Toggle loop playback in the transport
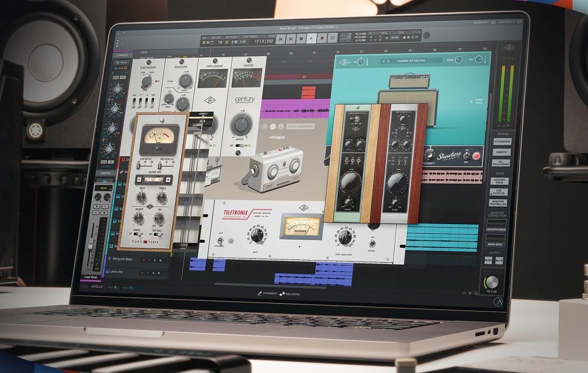Screen dimensions: 588x373 point(332,38)
